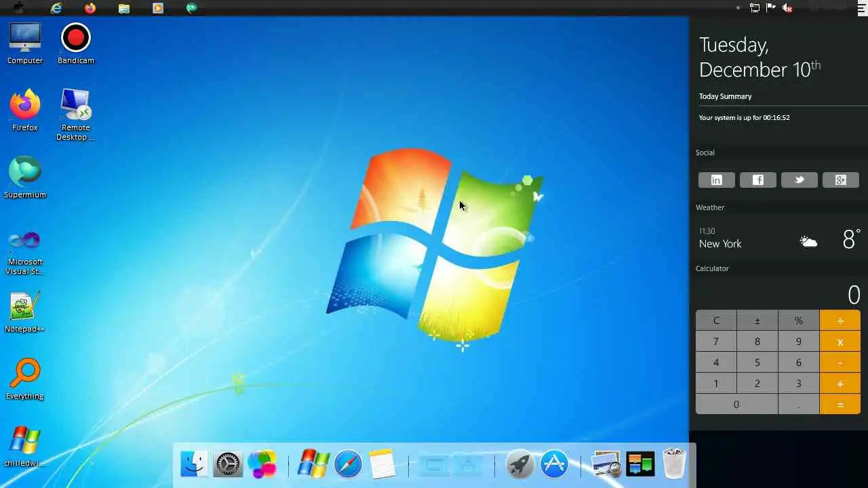The height and width of the screenshot is (488, 868).
Task: Click the calculator display value
Action: (x=854, y=295)
